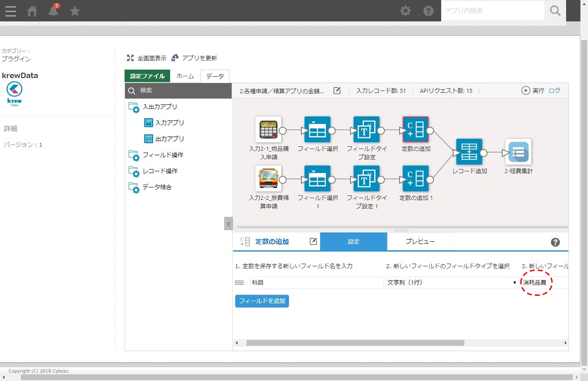Switch to the 設定ファイル tab
This screenshot has width=588, height=381.
click(x=147, y=76)
